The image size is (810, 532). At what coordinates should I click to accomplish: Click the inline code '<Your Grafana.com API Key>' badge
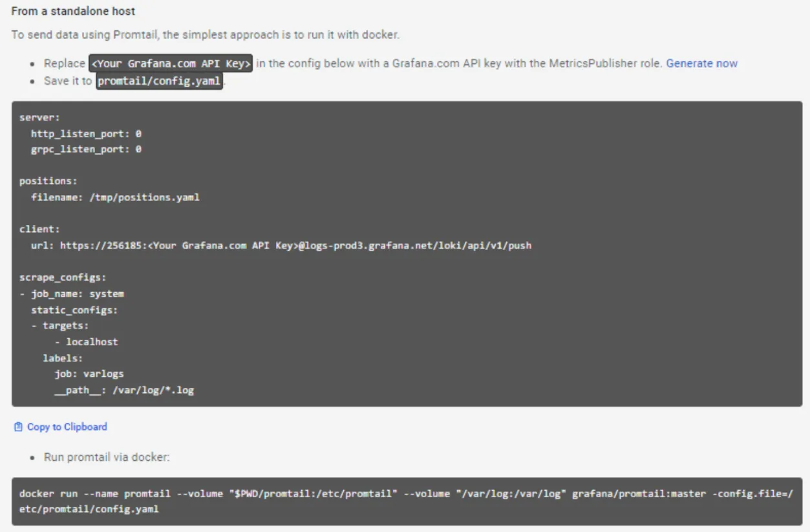(x=171, y=63)
